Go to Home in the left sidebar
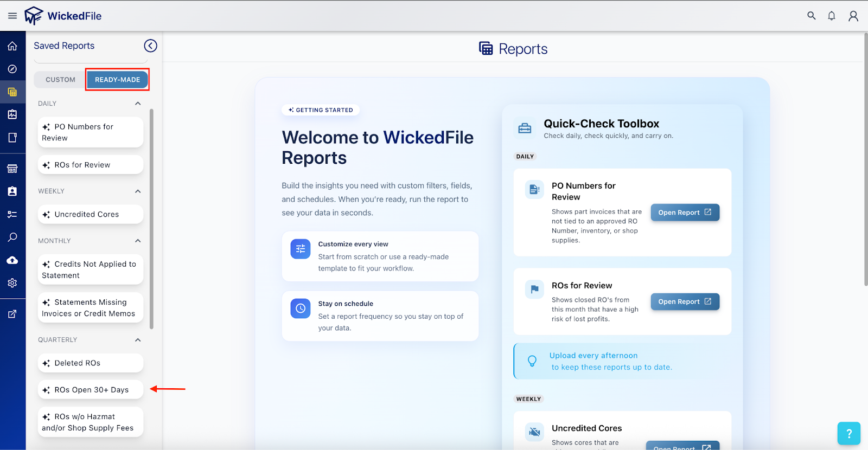The width and height of the screenshot is (868, 450). coord(12,46)
